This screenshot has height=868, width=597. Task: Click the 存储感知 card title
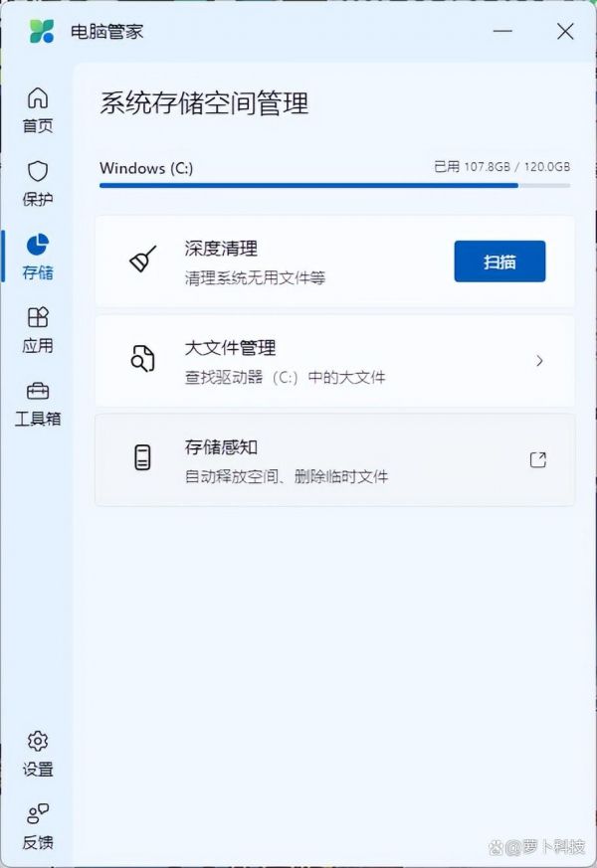221,447
